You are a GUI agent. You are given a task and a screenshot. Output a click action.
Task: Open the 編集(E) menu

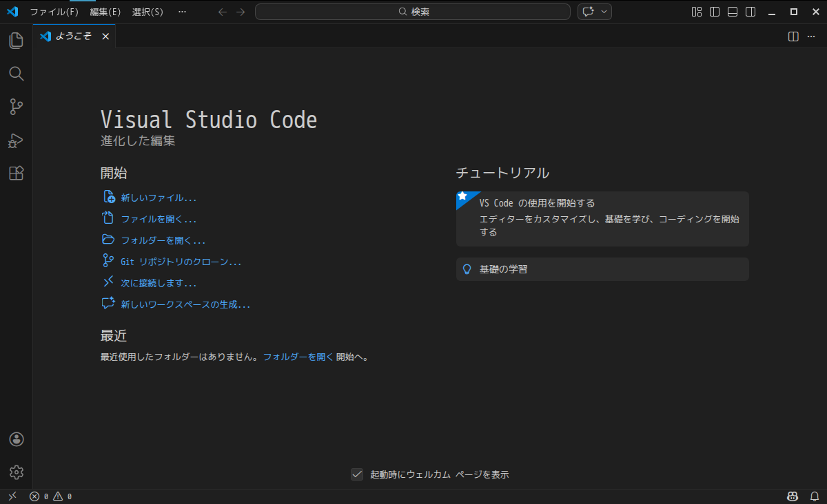105,12
